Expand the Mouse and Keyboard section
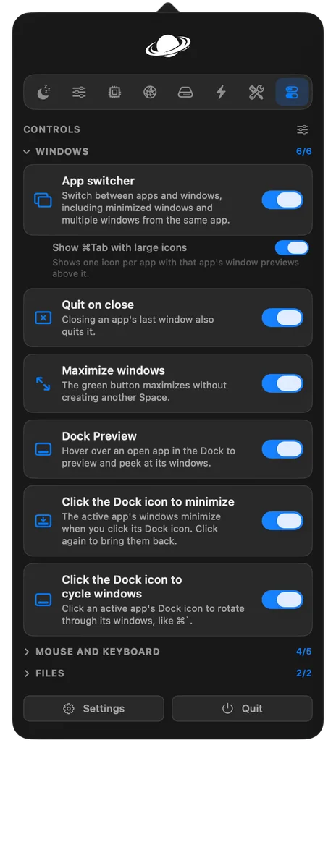Viewport: 336px width, 868px height. point(91,652)
